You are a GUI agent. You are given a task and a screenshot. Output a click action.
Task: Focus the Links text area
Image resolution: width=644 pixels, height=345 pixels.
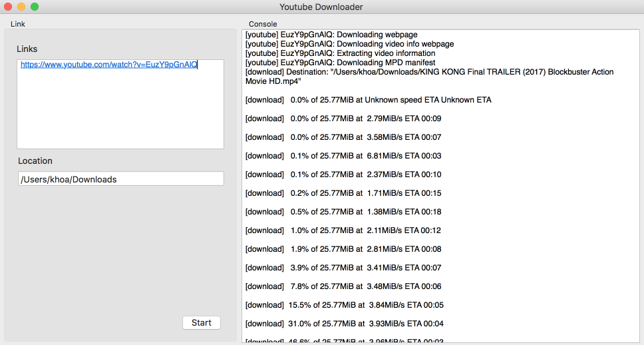click(x=120, y=104)
